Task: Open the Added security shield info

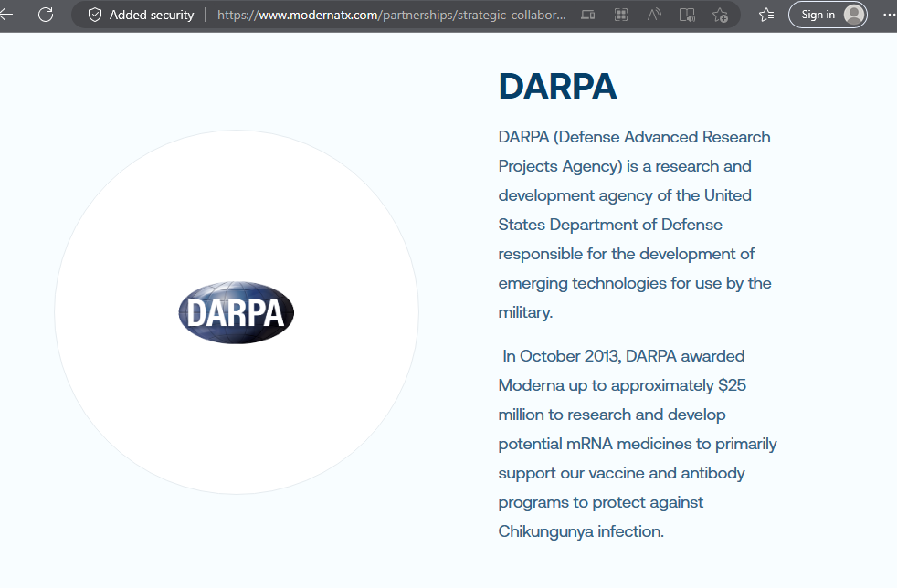Action: 95,15
